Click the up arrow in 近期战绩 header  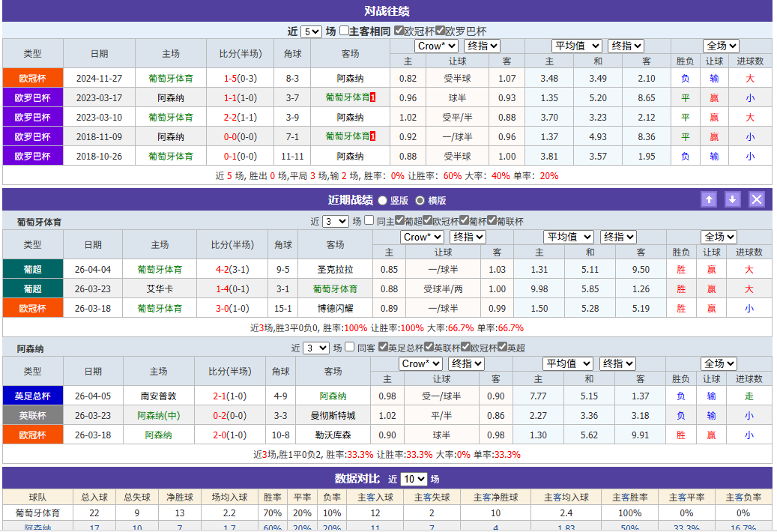[708, 199]
